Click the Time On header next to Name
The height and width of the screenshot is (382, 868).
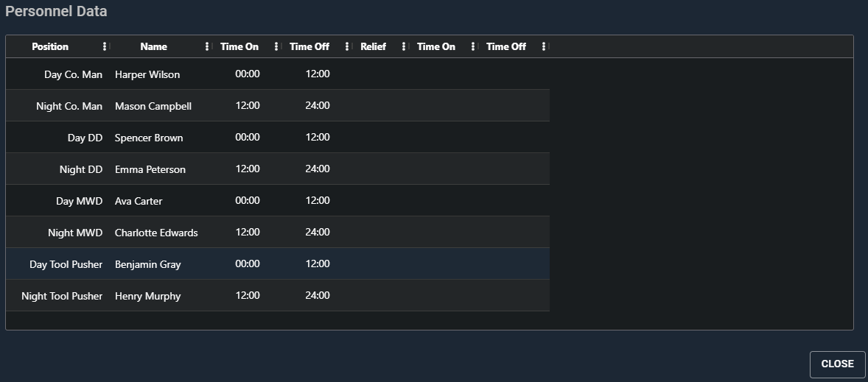(239, 46)
